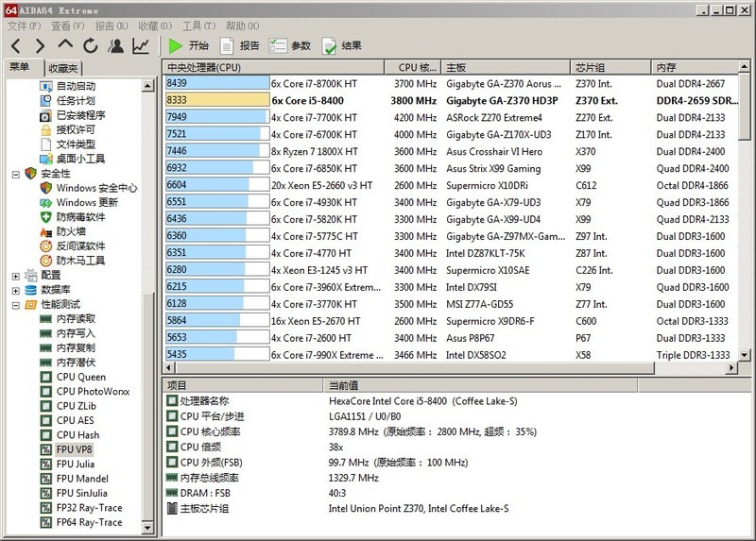Select 防木马工具 tree item

[x=80, y=261]
